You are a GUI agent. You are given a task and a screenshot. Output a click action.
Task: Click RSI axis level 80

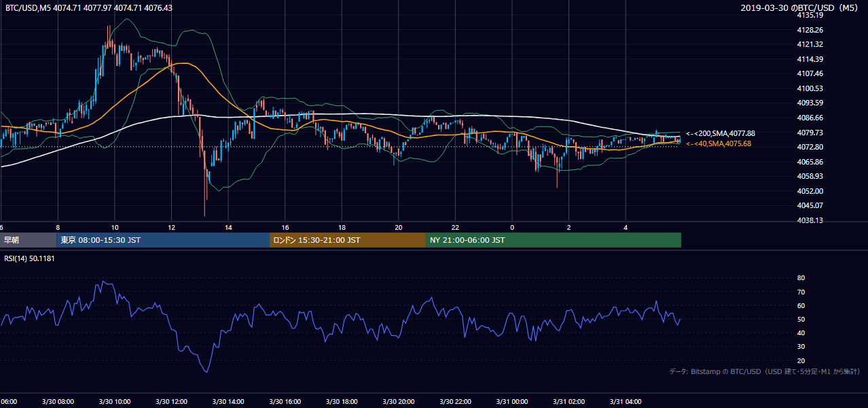point(801,278)
